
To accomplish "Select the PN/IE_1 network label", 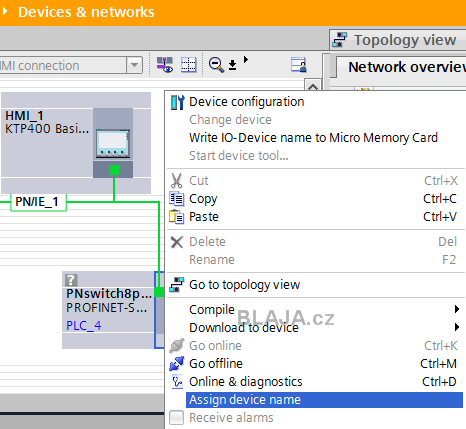I will [x=38, y=202].
